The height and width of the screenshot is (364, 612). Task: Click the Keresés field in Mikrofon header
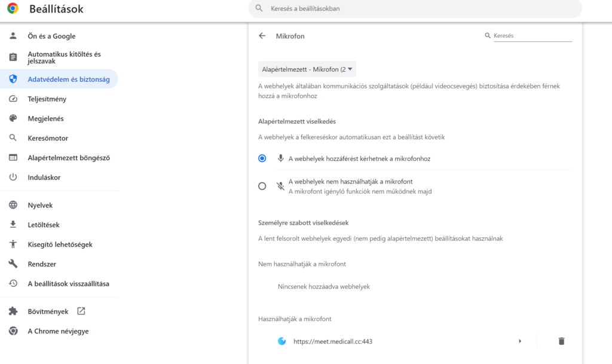tap(533, 35)
